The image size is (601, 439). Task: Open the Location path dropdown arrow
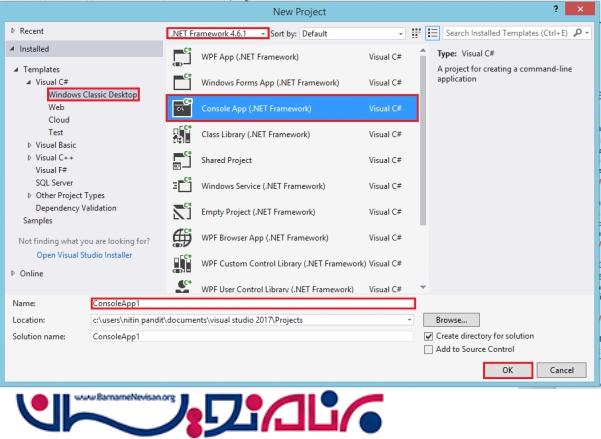coord(409,320)
